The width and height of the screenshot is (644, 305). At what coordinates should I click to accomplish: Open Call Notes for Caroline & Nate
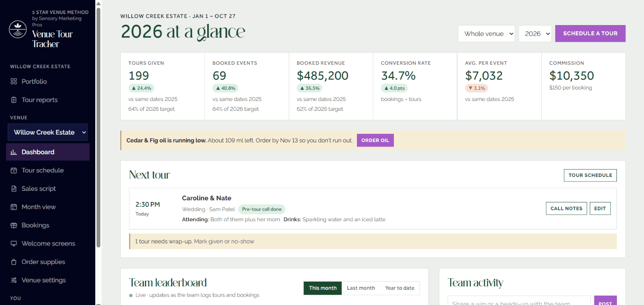coord(566,209)
